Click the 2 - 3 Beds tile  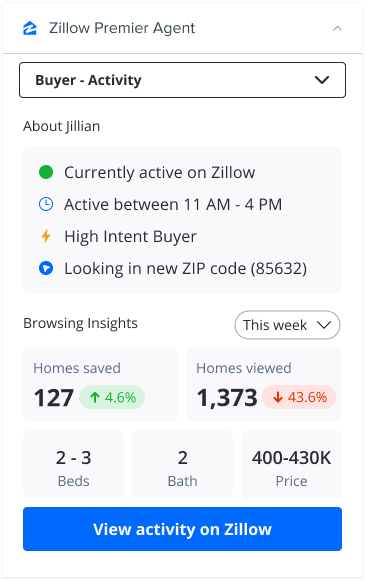(73, 465)
